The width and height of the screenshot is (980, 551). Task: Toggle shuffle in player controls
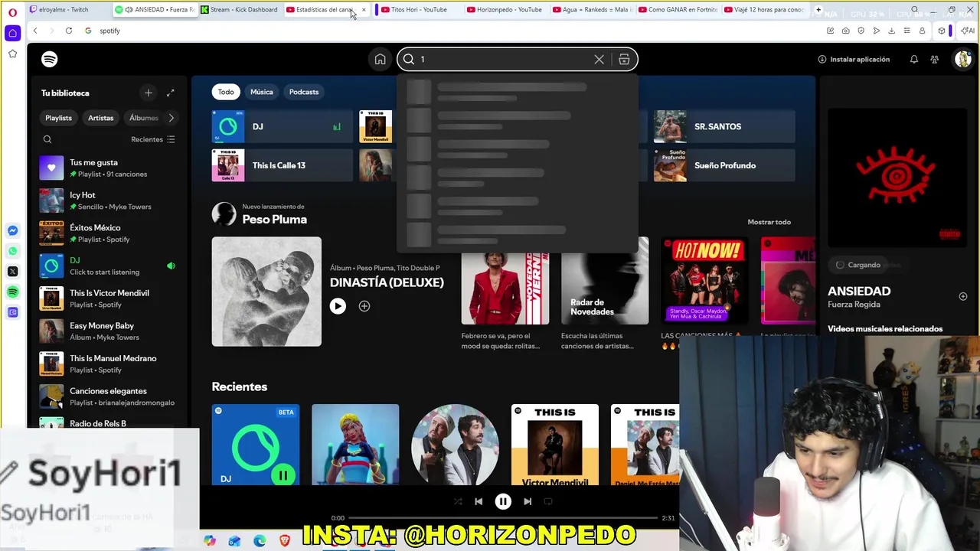pos(458,501)
